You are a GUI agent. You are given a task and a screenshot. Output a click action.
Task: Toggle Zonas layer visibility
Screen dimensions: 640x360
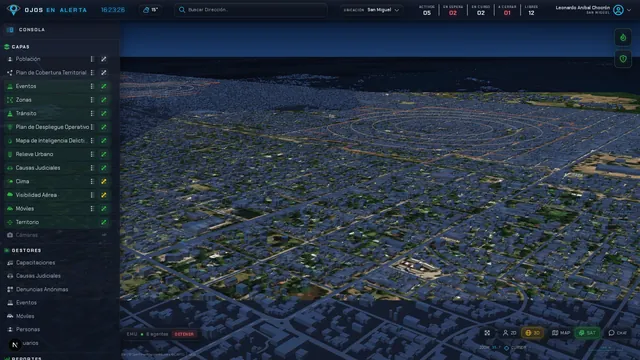104,100
